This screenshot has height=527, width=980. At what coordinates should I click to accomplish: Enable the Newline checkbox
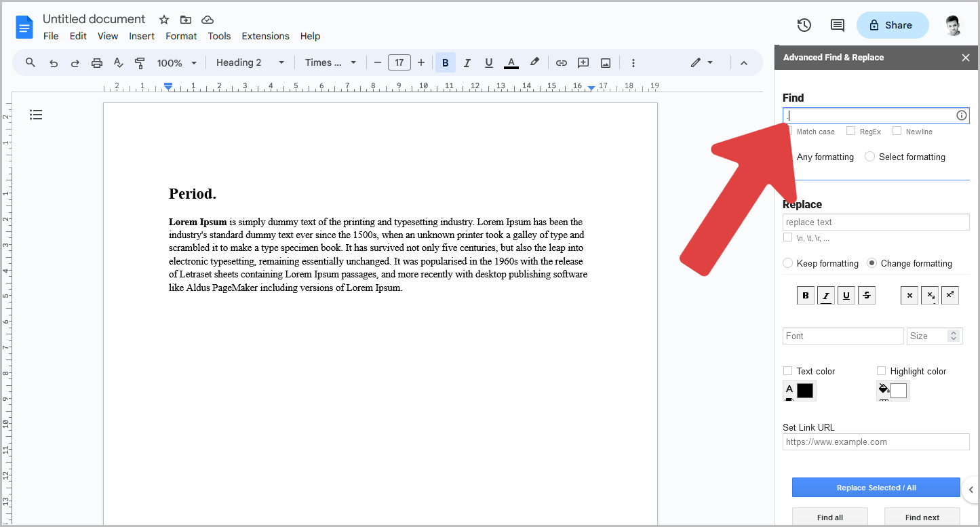pyautogui.click(x=897, y=131)
